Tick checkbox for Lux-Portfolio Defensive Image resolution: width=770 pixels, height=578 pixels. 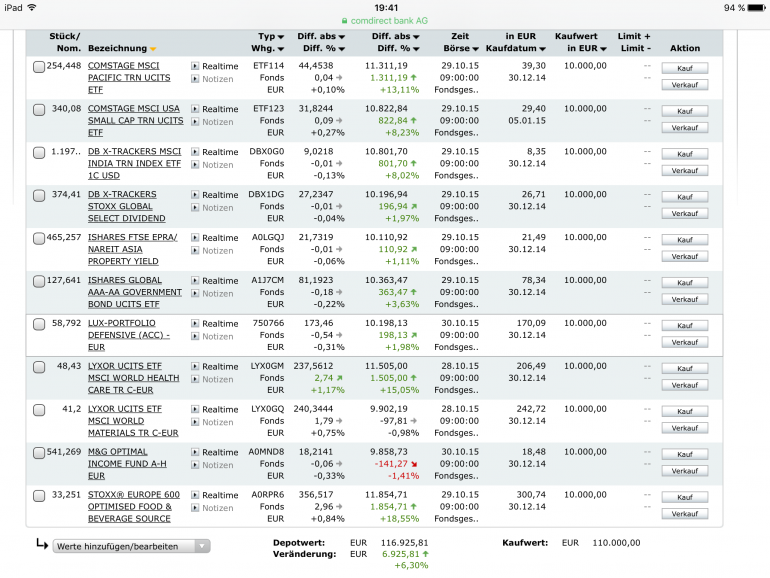pos(39,324)
